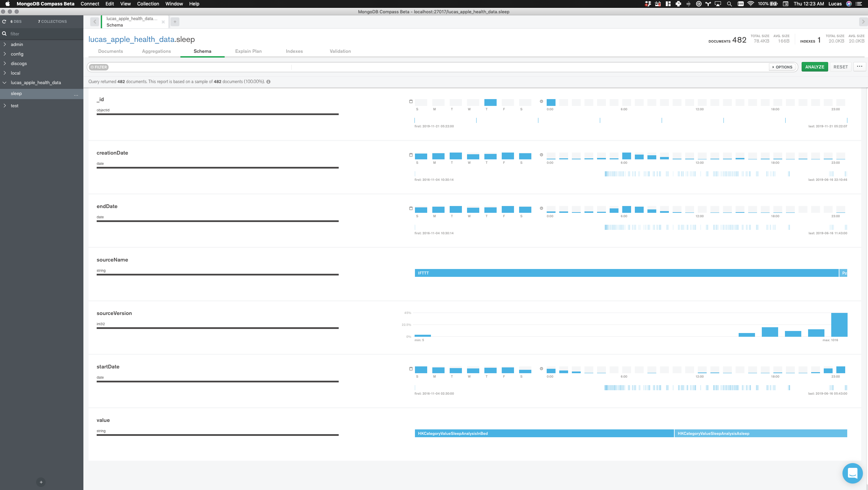
Task: Expand the query OPTIONS toggle
Action: (783, 67)
